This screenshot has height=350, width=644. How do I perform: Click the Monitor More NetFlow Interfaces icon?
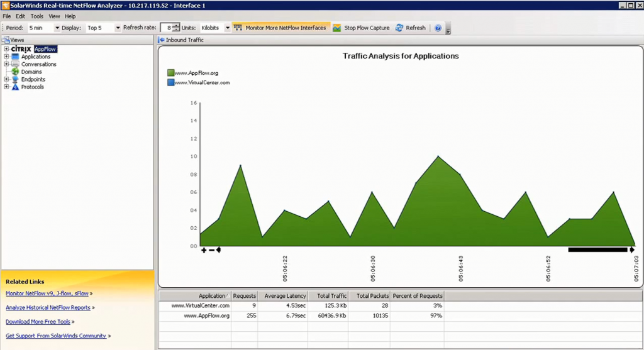click(x=238, y=28)
